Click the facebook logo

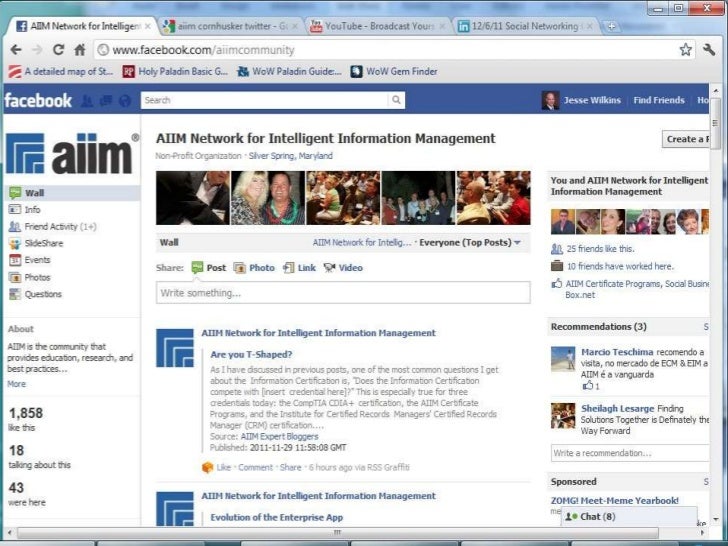[38, 100]
